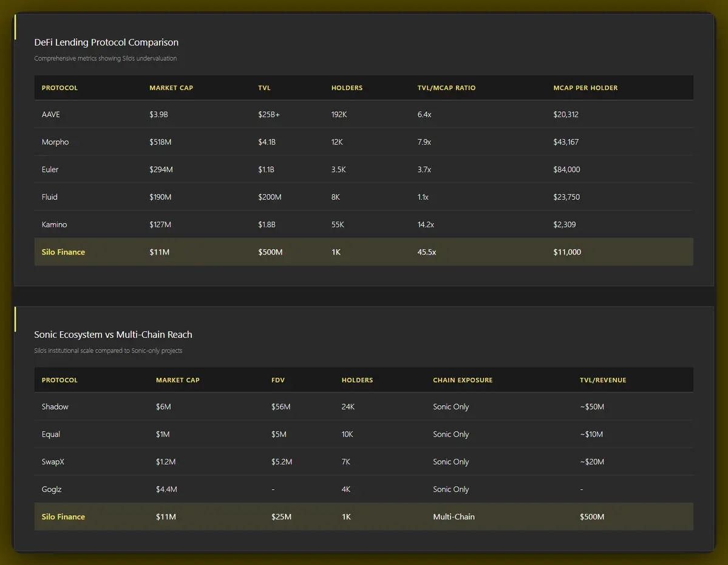Select the Equal protocol name cell
Image resolution: width=728 pixels, height=565 pixels.
click(51, 434)
